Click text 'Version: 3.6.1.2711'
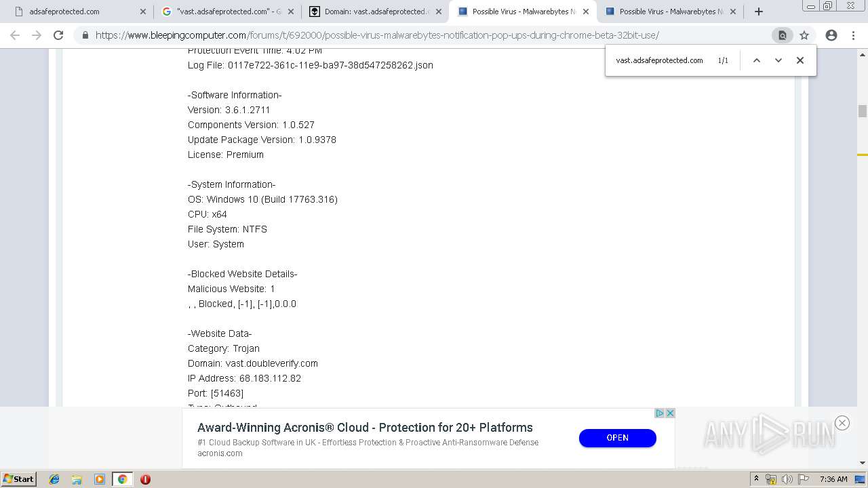This screenshot has width=868, height=488. tap(229, 110)
